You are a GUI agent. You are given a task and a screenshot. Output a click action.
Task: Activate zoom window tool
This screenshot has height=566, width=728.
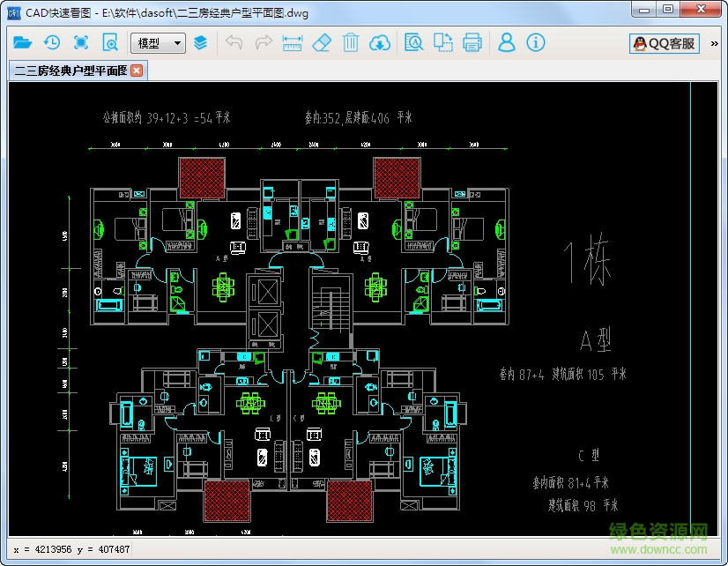110,42
